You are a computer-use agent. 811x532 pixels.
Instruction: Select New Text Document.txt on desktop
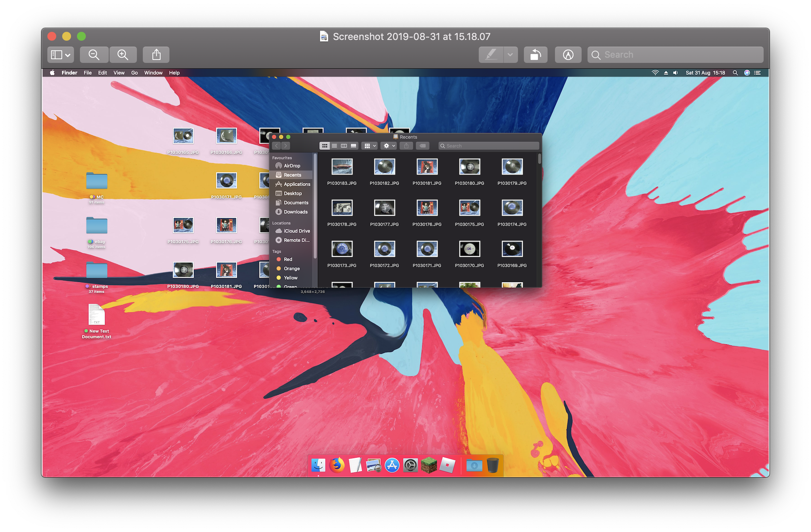pos(97,315)
